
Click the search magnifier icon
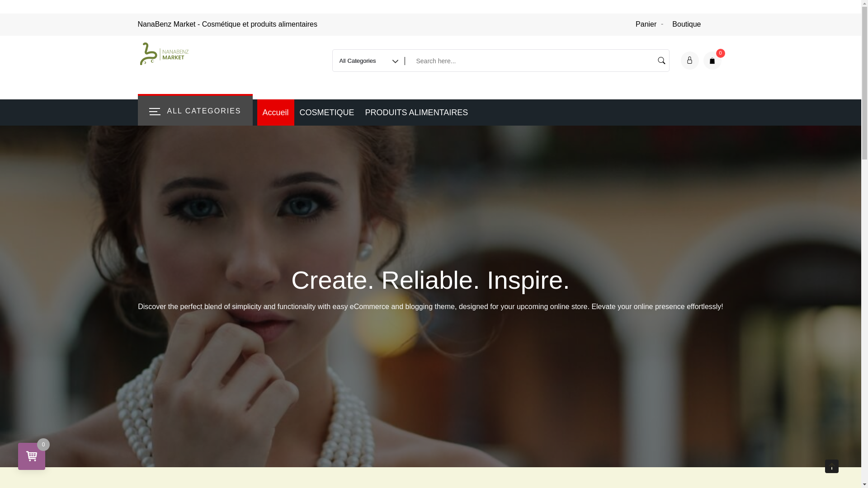661,61
